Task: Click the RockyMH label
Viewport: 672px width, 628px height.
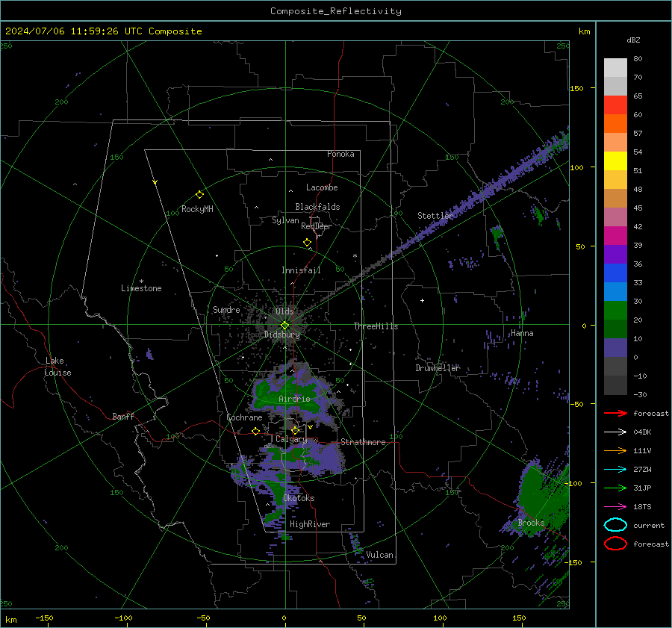Action: (197, 209)
